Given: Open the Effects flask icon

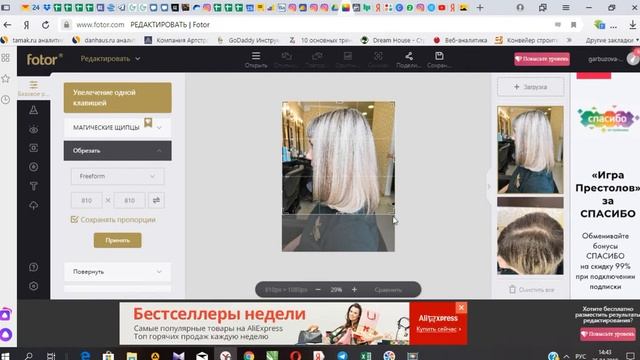Looking at the screenshot, I should click(33, 110).
